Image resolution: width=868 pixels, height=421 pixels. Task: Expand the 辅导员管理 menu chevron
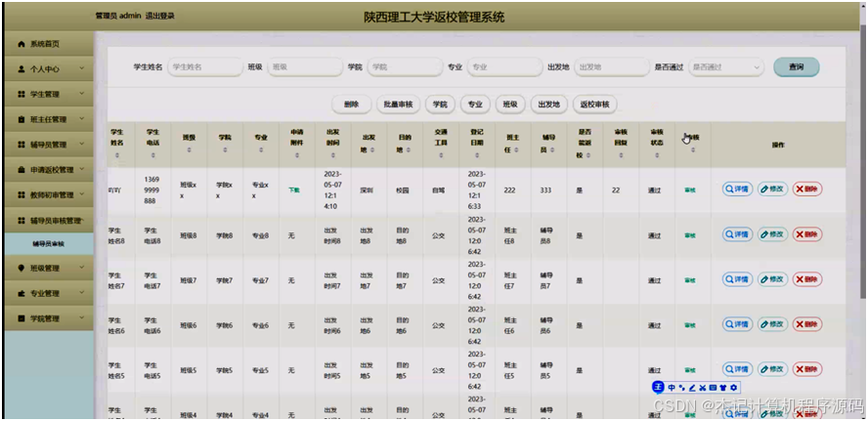coord(81,145)
